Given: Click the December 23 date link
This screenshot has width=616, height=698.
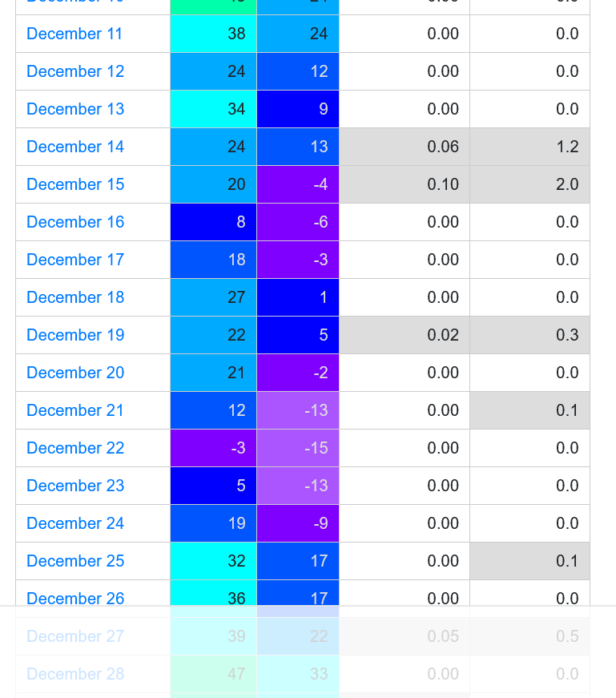Looking at the screenshot, I should click(x=75, y=486).
